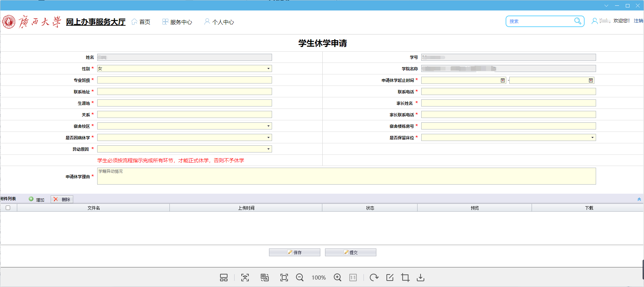Screen dimensions: 644x287
Task: Expand the 宿舍校区 dropdown
Action: click(268, 126)
